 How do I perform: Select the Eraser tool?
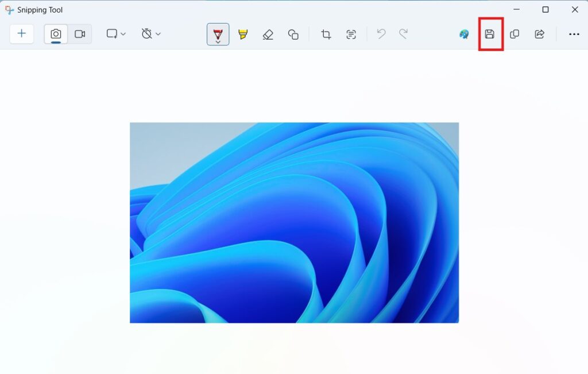coord(268,34)
